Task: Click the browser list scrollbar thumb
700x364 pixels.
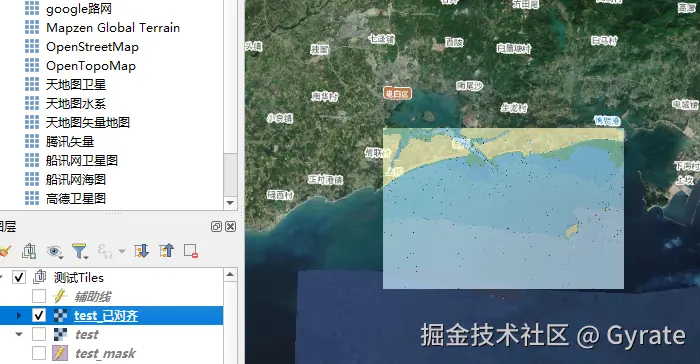Action: pos(230,174)
